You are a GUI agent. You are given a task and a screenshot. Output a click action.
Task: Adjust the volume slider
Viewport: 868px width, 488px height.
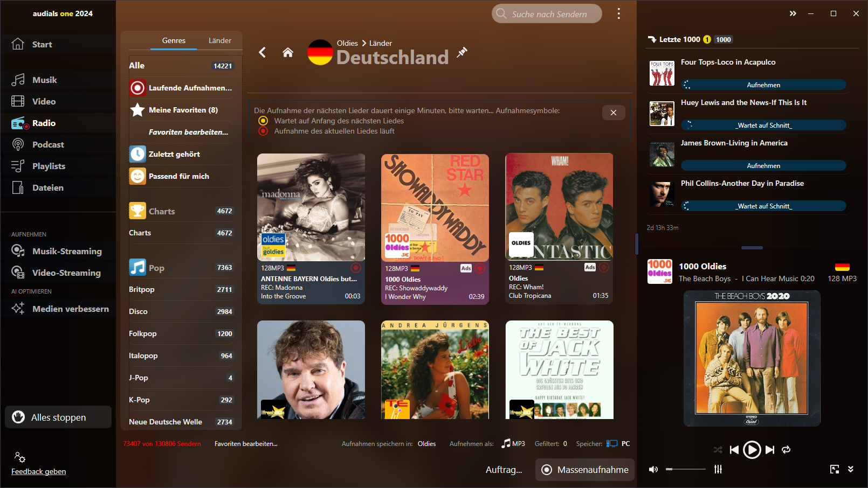pos(686,469)
